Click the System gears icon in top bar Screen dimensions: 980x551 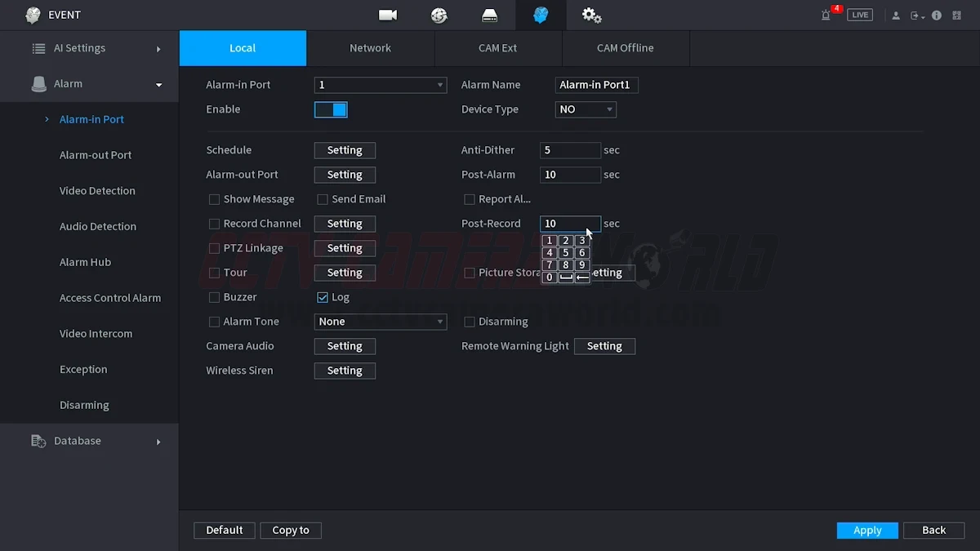pyautogui.click(x=591, y=16)
